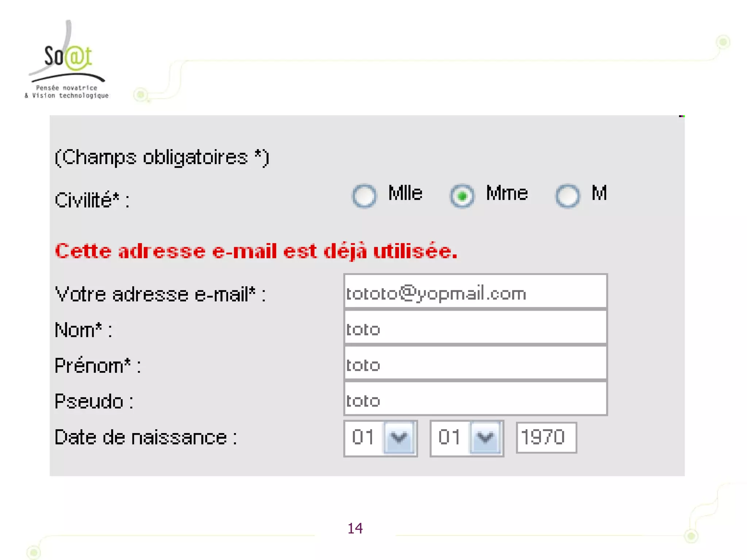The height and width of the screenshot is (560, 747).
Task: Click the Date de naissance label
Action: tap(146, 437)
